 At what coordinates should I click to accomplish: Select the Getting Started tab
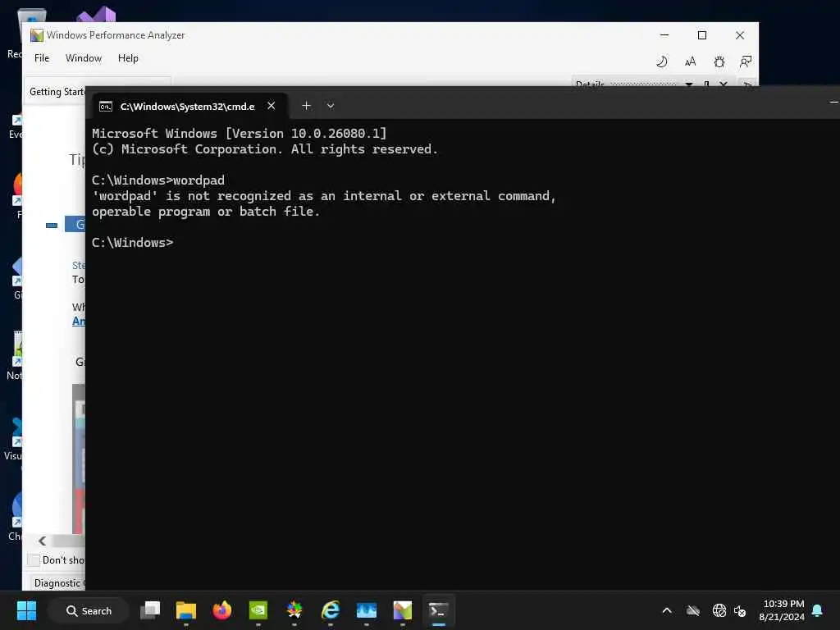tap(57, 92)
